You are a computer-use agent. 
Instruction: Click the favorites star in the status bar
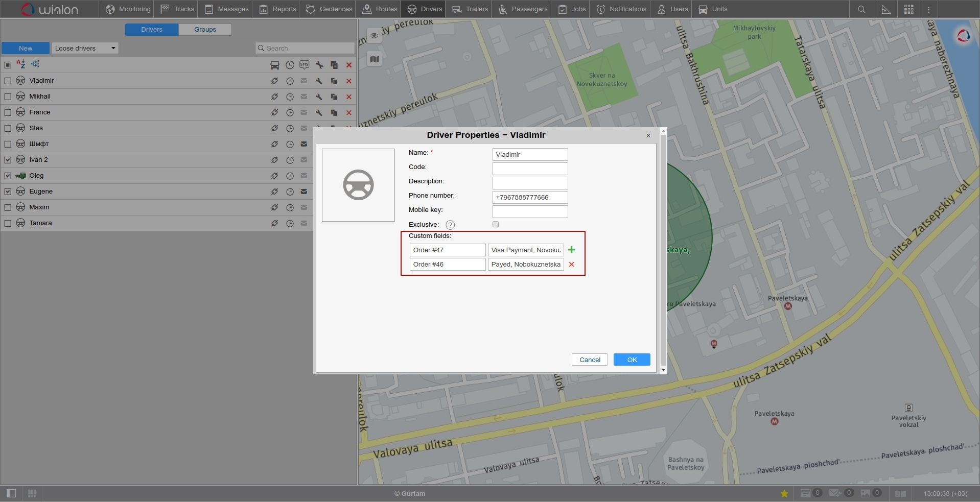pyautogui.click(x=785, y=493)
